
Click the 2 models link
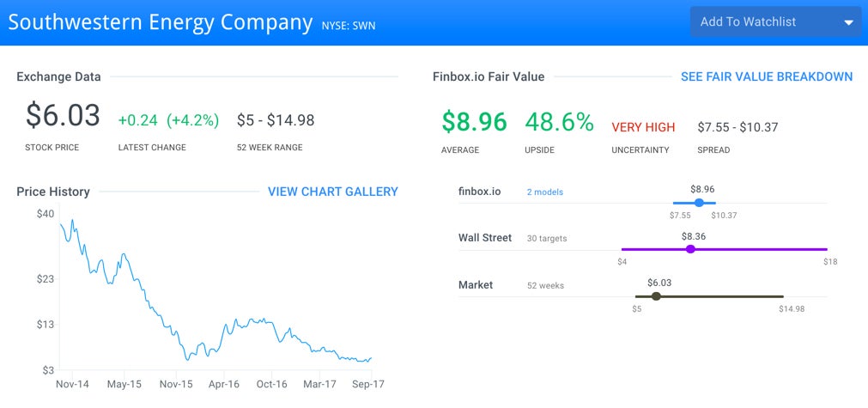coord(544,192)
